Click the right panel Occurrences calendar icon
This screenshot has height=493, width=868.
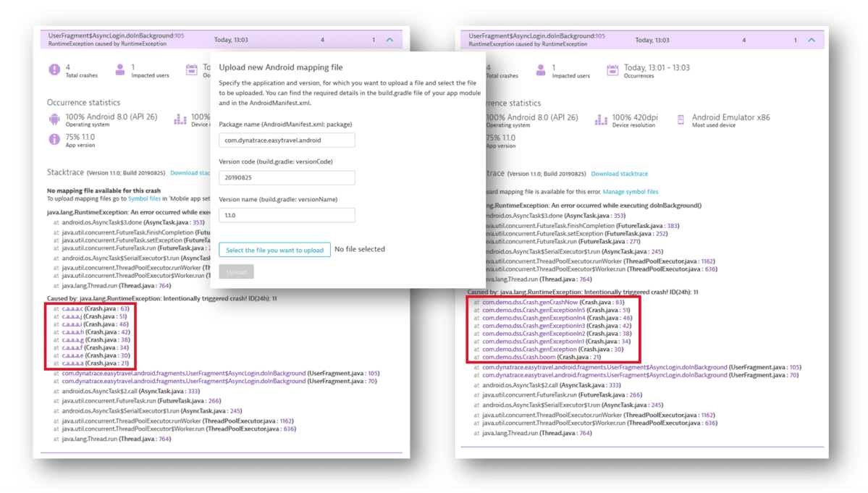tap(612, 69)
